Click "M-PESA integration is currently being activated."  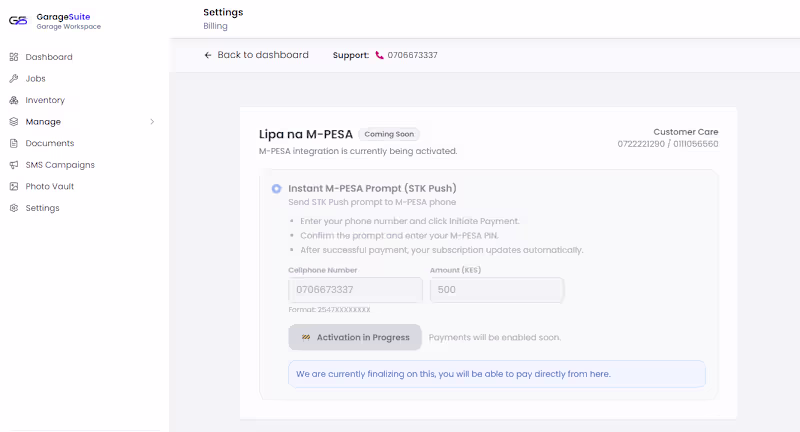point(358,151)
